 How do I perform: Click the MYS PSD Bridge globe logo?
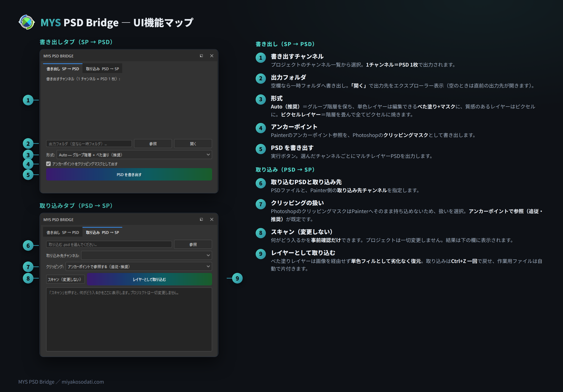[27, 22]
